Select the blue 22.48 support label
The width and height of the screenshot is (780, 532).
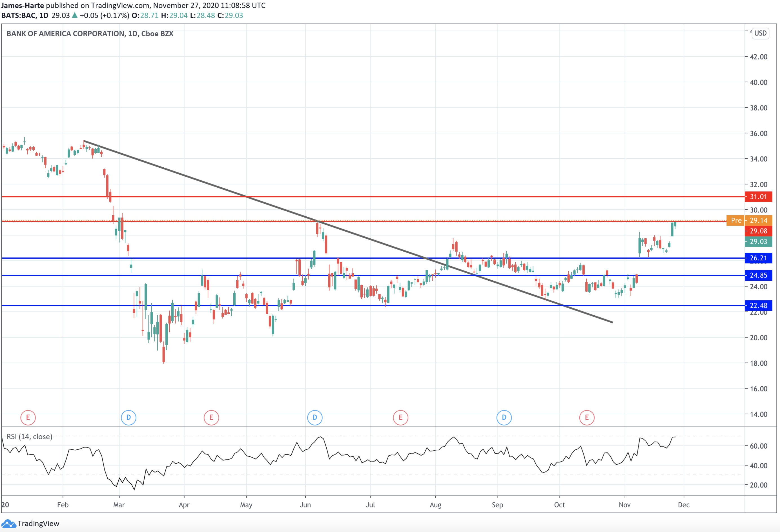tap(758, 306)
